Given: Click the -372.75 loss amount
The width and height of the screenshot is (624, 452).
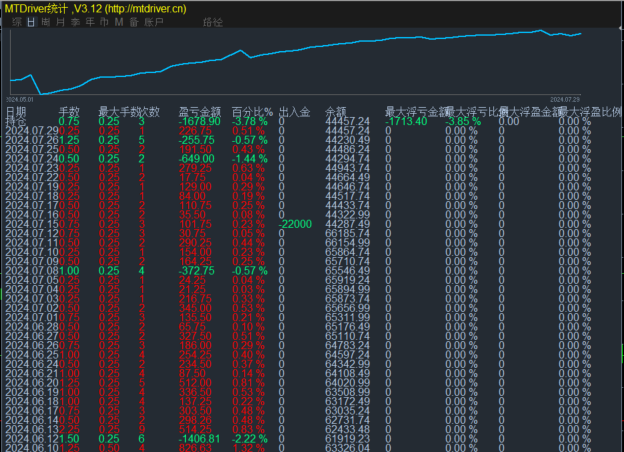Looking at the screenshot, I should [197, 271].
